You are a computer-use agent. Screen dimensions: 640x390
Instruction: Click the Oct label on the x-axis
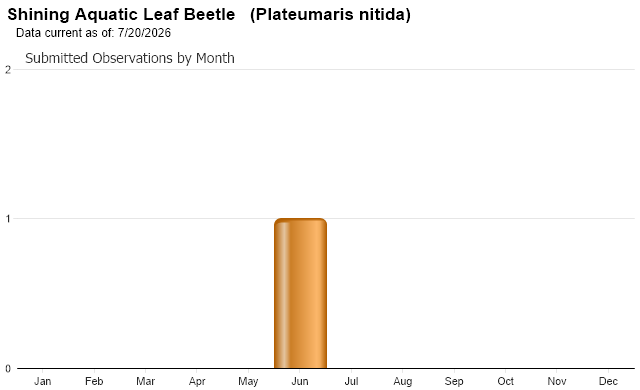pos(505,381)
